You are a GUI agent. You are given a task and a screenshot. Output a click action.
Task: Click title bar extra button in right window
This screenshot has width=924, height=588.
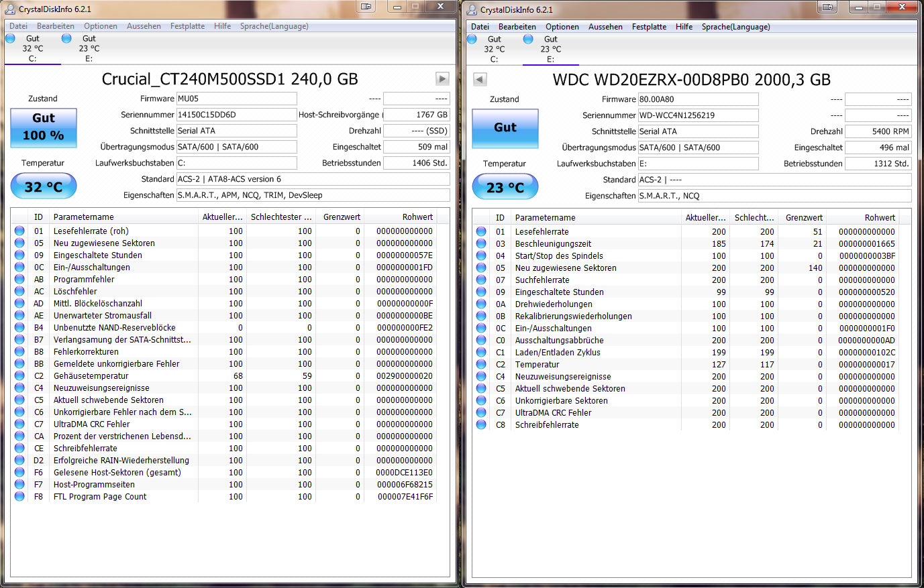point(828,7)
